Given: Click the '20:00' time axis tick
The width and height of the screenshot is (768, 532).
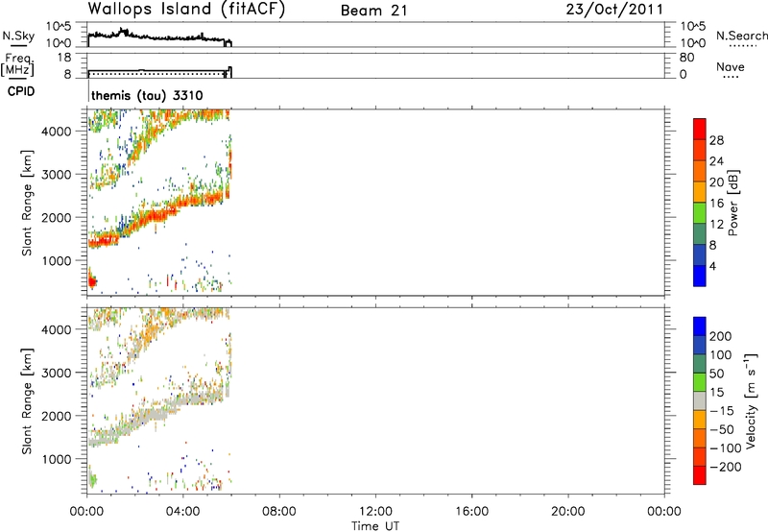Looking at the screenshot, I should click(568, 512).
